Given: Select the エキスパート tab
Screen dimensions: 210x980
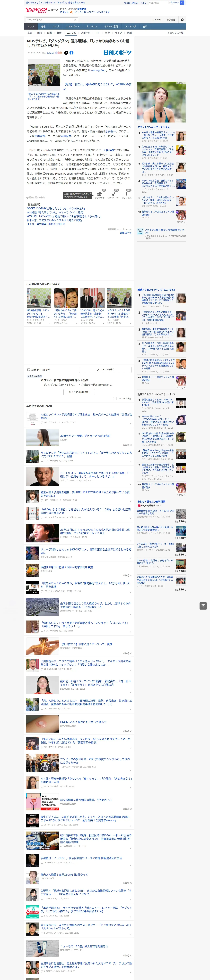Looking at the screenshot, I should coord(72,27).
